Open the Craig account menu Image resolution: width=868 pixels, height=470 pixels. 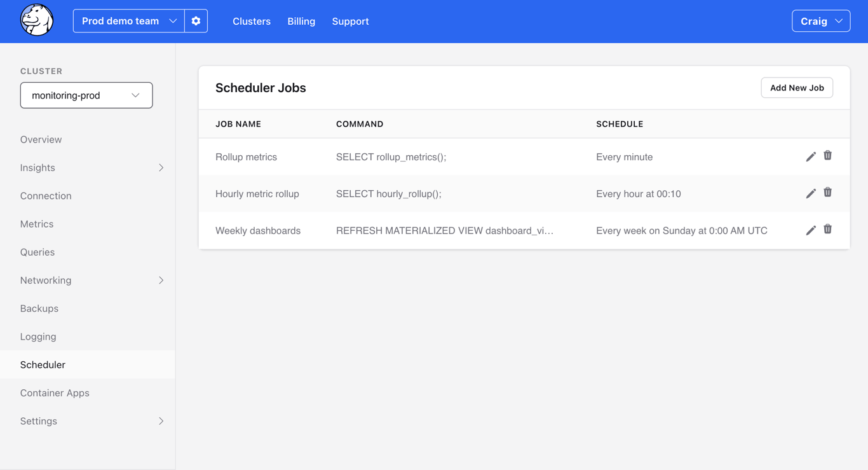tap(820, 20)
